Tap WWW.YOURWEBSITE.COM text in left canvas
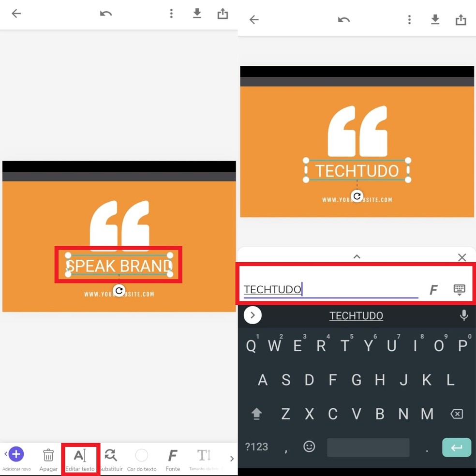476x476 pixels. (119, 294)
